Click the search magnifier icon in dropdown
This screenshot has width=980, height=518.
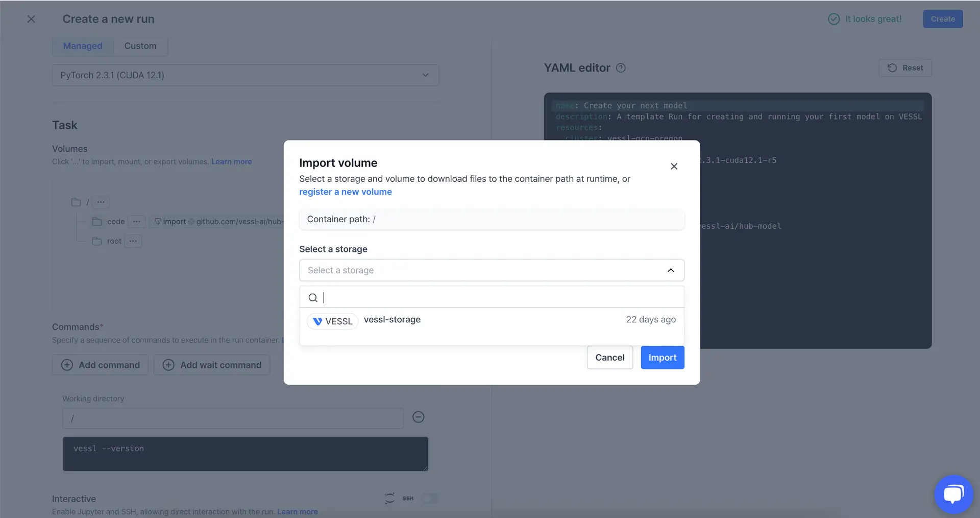[x=313, y=298]
